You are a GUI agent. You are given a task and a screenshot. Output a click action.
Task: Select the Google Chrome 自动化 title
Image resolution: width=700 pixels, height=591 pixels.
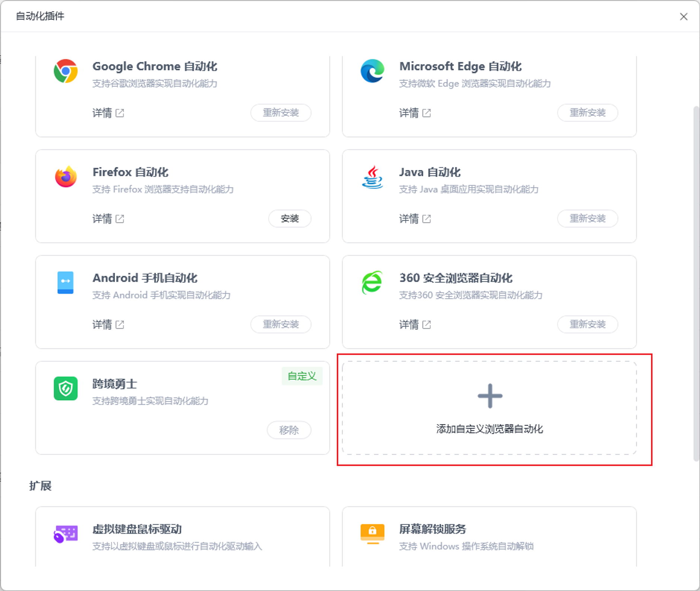(x=155, y=66)
